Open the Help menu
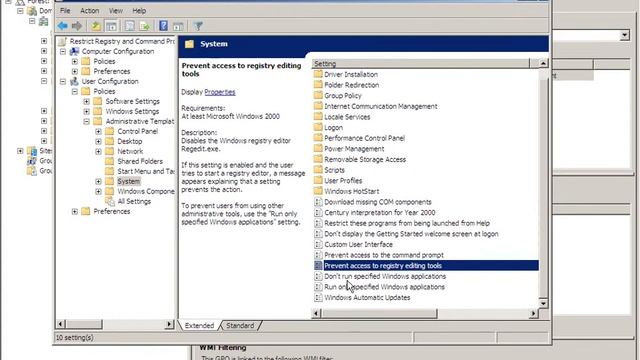This screenshot has width=640, height=360. point(139,11)
